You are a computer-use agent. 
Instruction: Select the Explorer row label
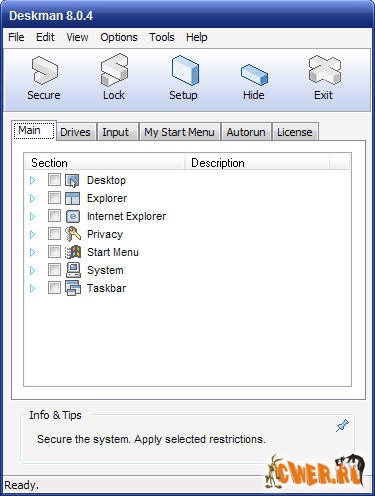(107, 198)
